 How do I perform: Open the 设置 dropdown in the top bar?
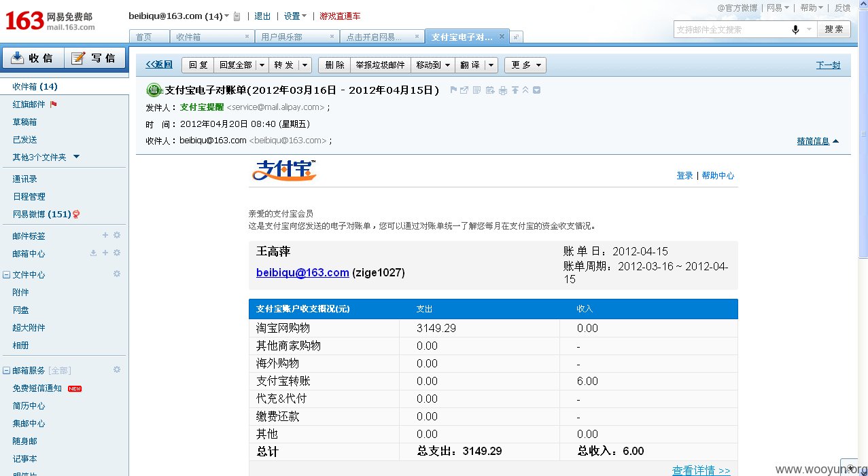pos(295,16)
